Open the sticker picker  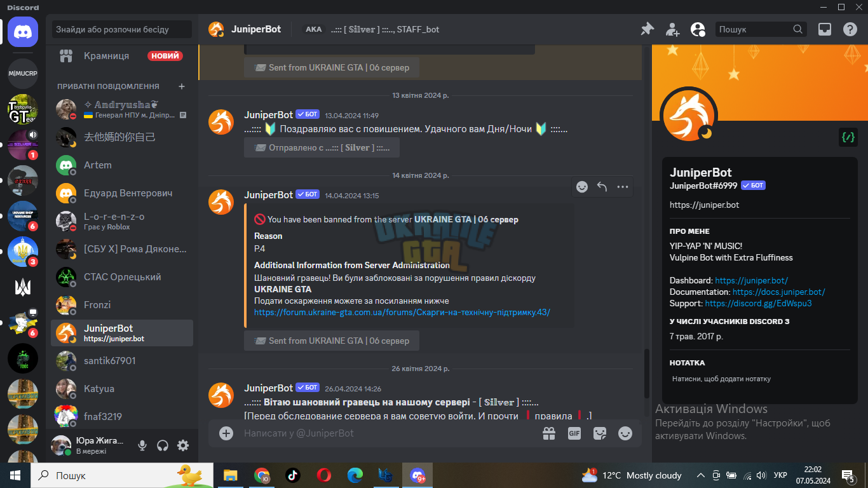[600, 433]
